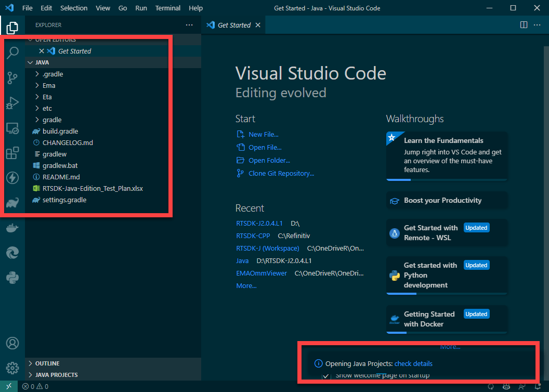Open the Terminal menu
Screen dimensions: 549x392
pos(167,8)
